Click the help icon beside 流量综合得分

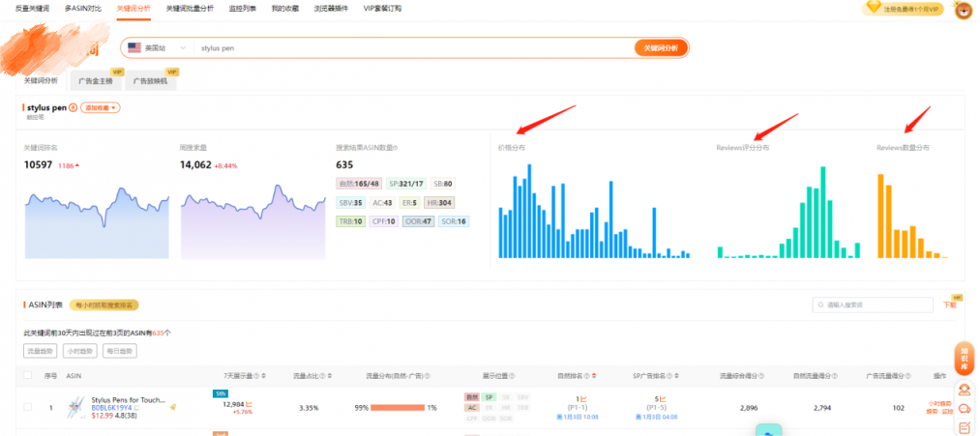tap(763, 376)
